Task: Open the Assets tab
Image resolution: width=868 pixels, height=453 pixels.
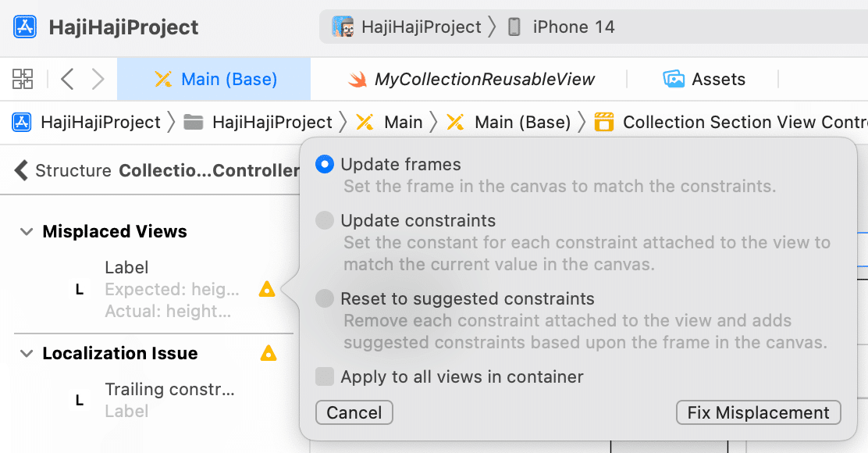Action: point(703,79)
